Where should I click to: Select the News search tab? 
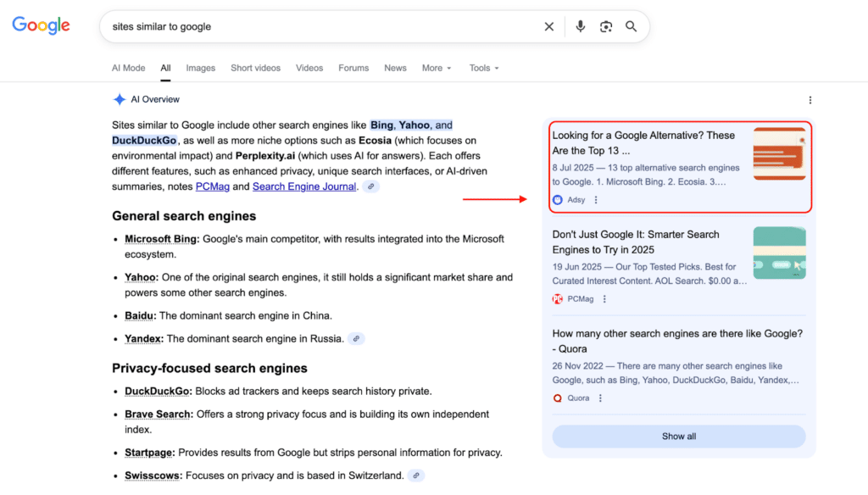tap(395, 68)
